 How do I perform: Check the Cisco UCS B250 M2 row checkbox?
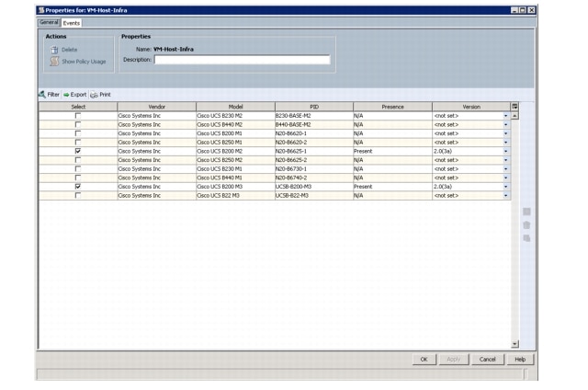pos(78,160)
